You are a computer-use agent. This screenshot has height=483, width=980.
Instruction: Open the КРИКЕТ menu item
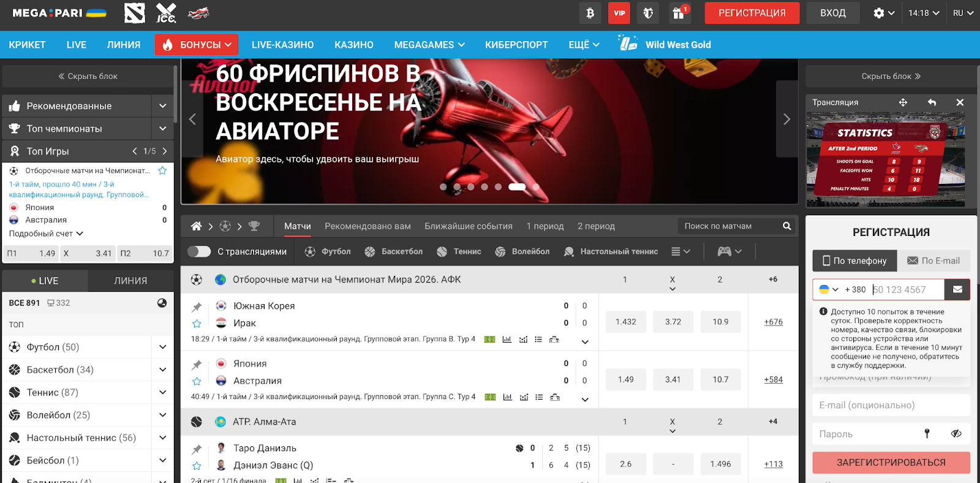click(27, 45)
